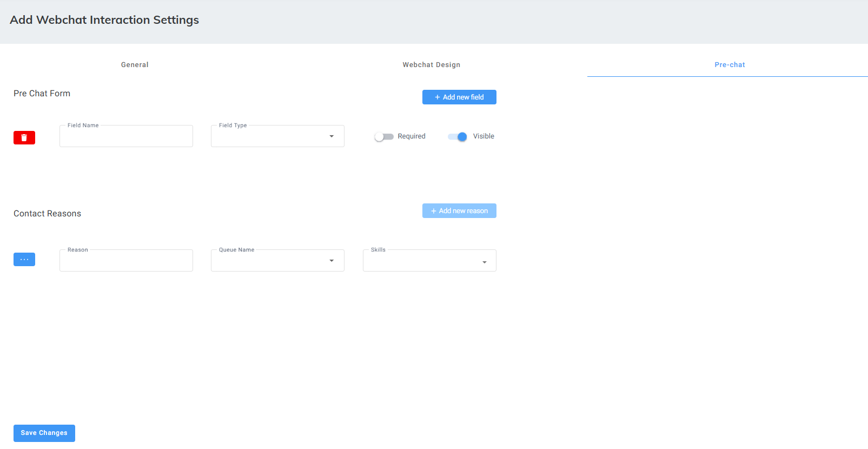Screen dimensions: 868x449
Task: Switch to the General tab
Action: click(135, 65)
